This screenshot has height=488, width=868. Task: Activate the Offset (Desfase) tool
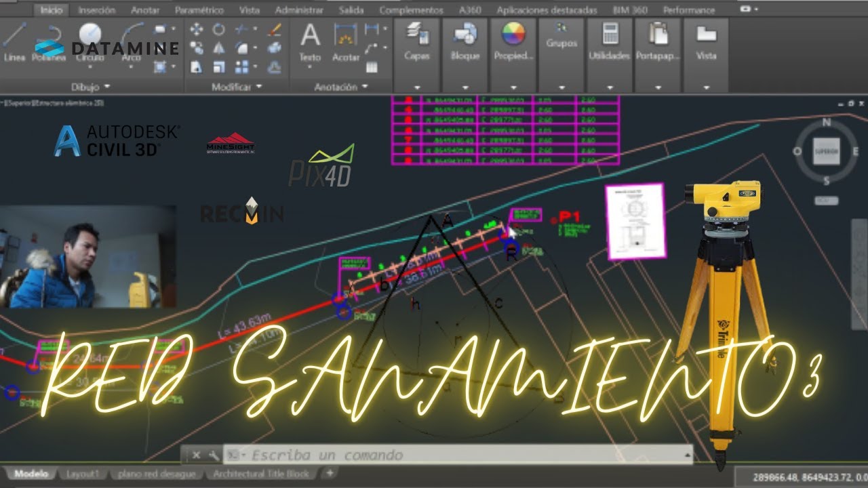pos(275,67)
